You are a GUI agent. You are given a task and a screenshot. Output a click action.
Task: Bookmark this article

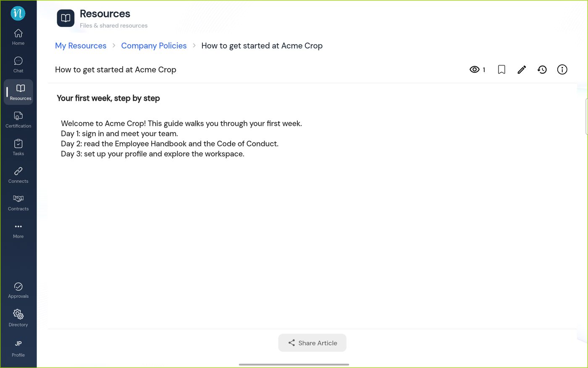pyautogui.click(x=501, y=70)
